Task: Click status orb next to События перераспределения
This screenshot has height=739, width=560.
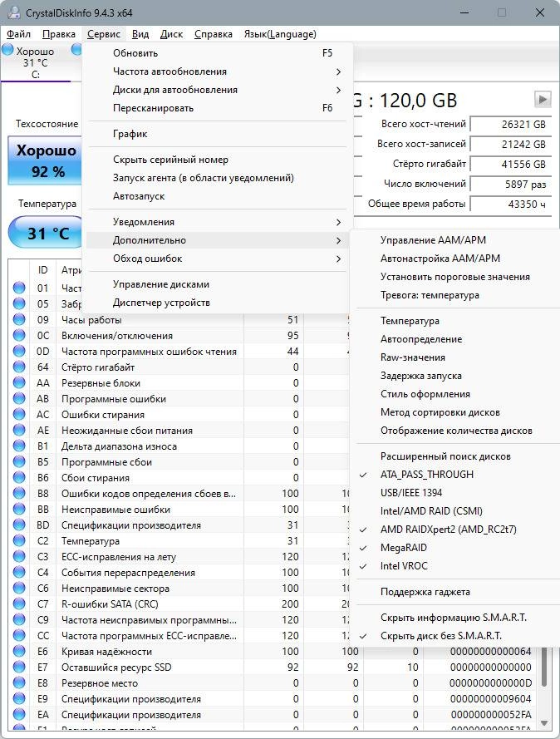Action: click(x=19, y=572)
